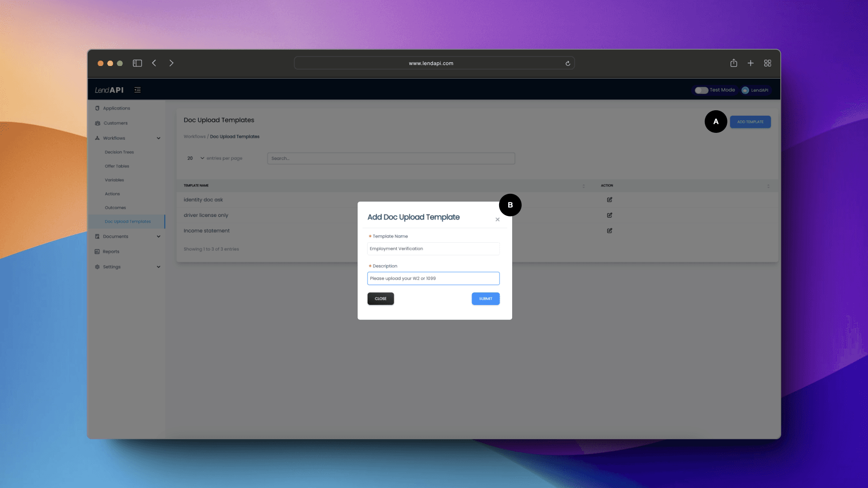The image size is (868, 488).
Task: Select Variables submenu item
Action: click(x=114, y=180)
